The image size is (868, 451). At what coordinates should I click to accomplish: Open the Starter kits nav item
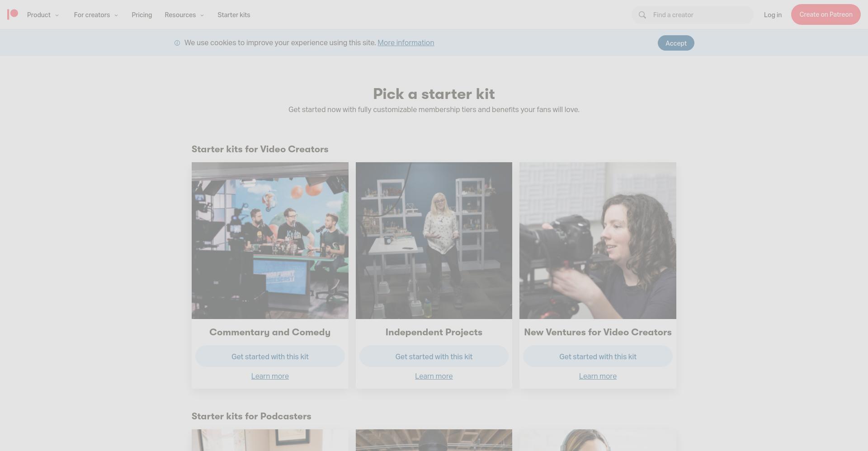pyautogui.click(x=234, y=15)
